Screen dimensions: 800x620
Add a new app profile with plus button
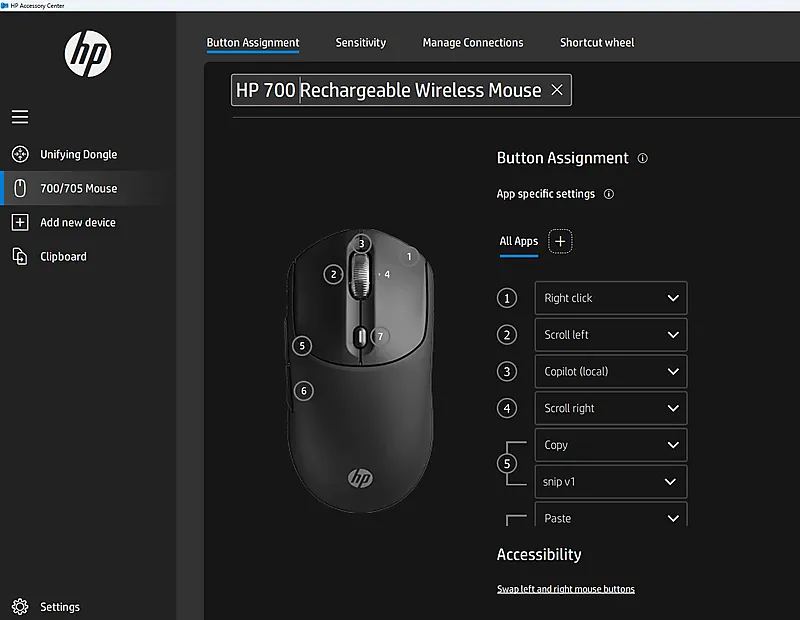tap(560, 241)
